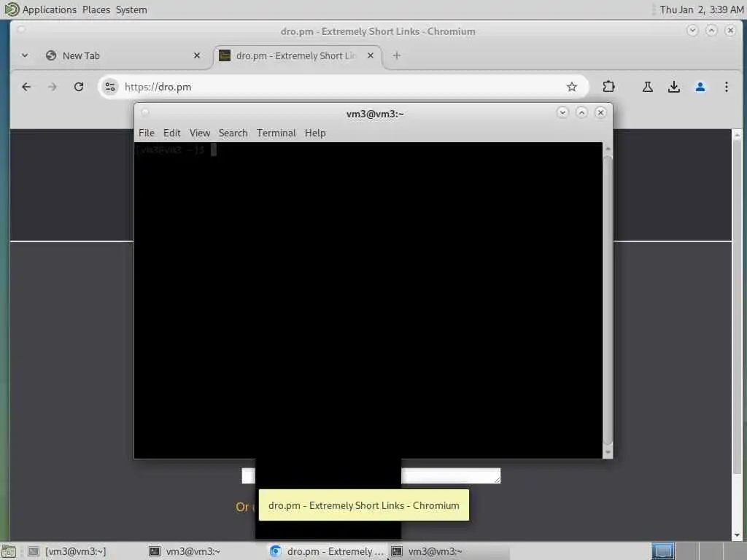Click the date and time clock
Screen dimensions: 747x560
(701, 9)
